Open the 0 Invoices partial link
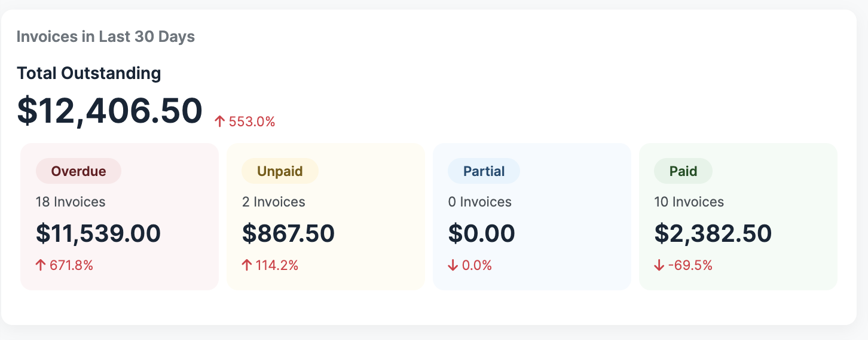Image resolution: width=868 pixels, height=340 pixels. [x=480, y=202]
